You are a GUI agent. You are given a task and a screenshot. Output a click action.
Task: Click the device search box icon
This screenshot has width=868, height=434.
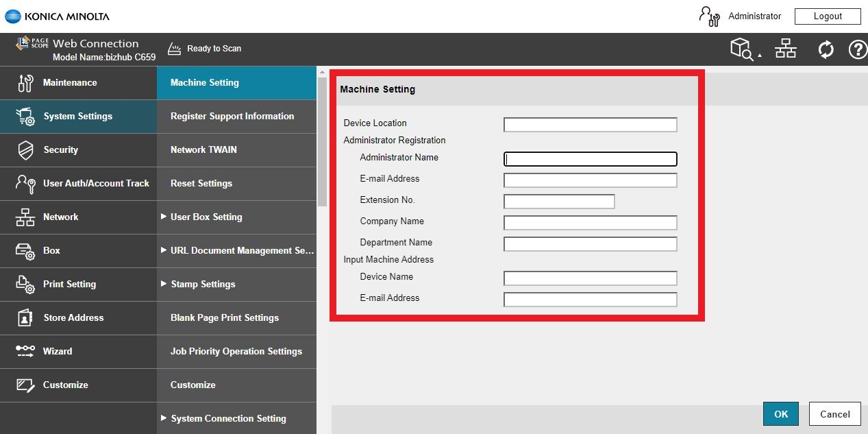pos(743,49)
